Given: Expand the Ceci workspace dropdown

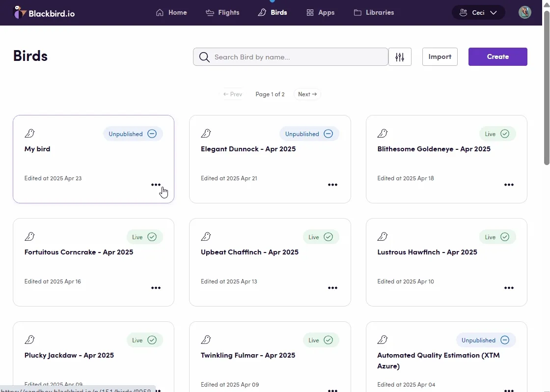Looking at the screenshot, I should coord(478,13).
